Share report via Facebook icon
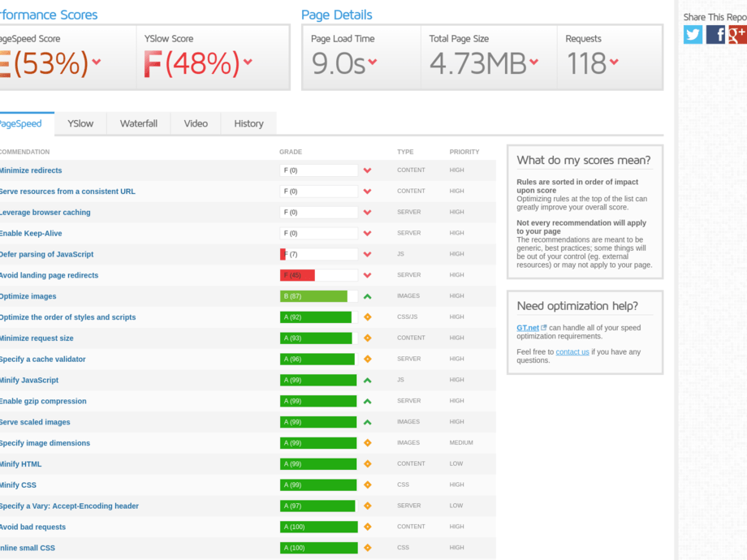 coord(715,34)
